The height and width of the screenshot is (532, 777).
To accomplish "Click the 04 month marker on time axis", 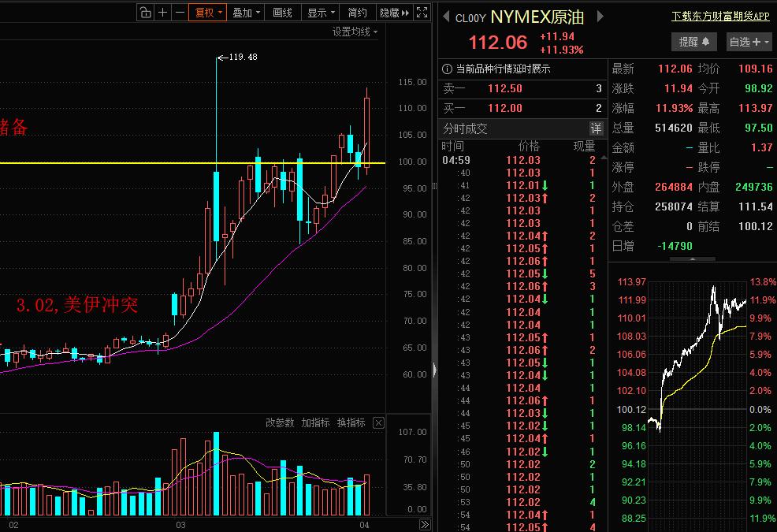I will [x=364, y=525].
